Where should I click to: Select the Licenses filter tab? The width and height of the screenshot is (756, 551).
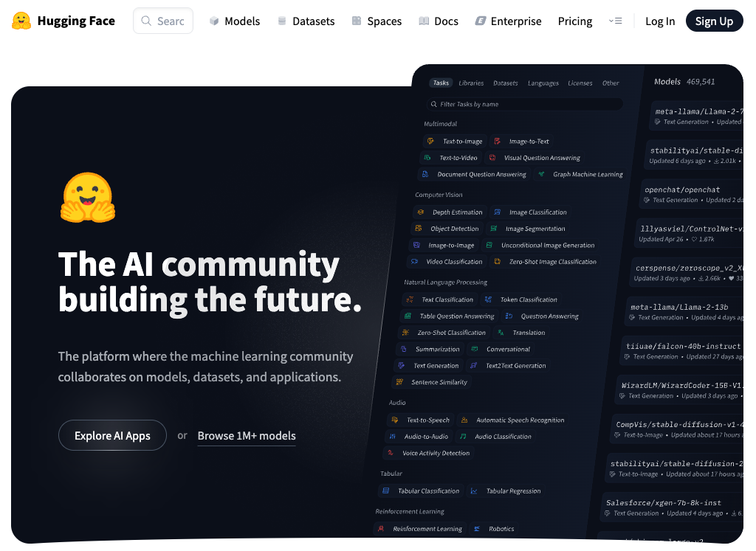pyautogui.click(x=580, y=83)
